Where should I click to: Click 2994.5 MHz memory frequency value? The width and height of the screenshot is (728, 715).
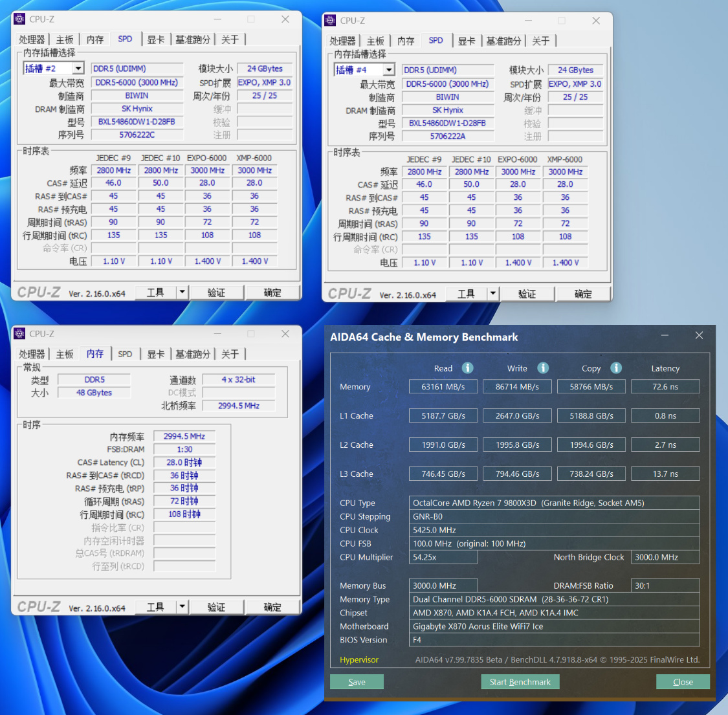click(x=184, y=436)
